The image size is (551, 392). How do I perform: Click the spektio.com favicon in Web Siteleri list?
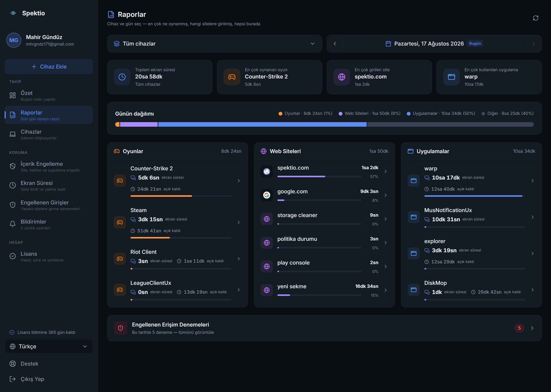[267, 171]
